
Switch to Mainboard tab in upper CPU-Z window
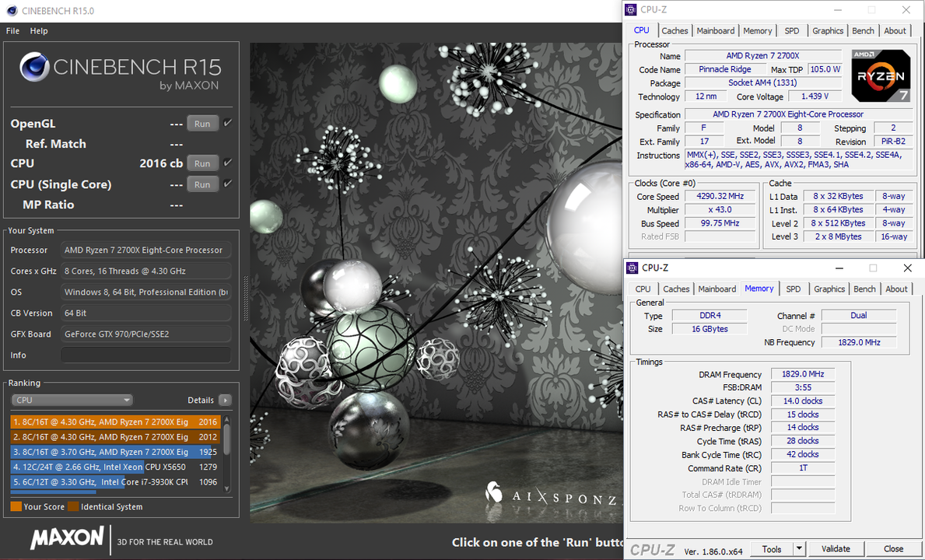[x=716, y=30]
